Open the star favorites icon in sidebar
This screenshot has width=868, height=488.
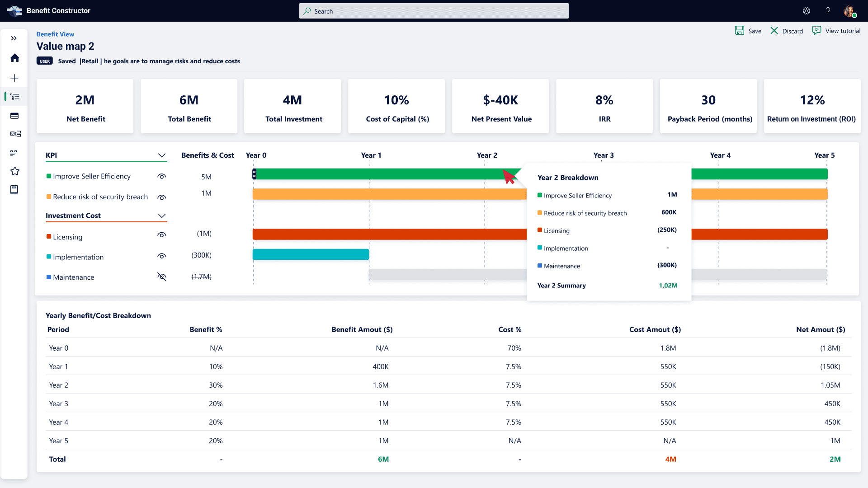pyautogui.click(x=14, y=171)
